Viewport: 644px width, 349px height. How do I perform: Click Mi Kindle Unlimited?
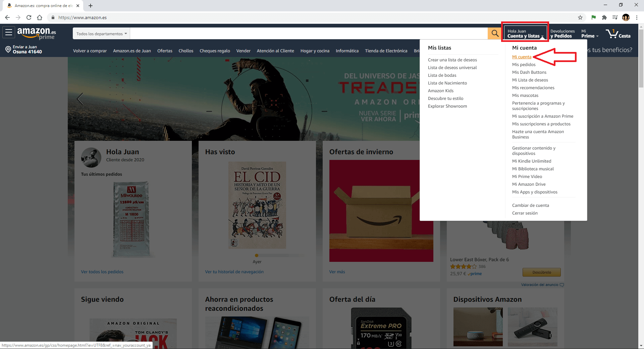[531, 161]
